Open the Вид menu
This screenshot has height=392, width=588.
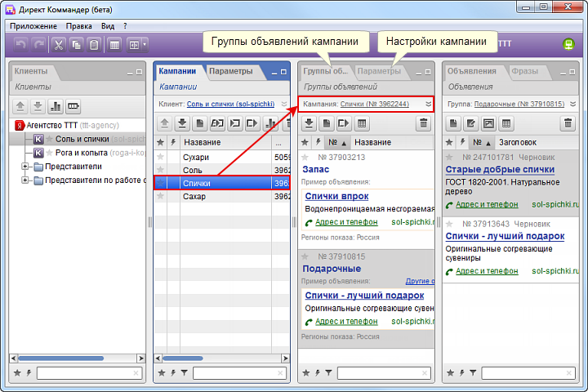[108, 26]
